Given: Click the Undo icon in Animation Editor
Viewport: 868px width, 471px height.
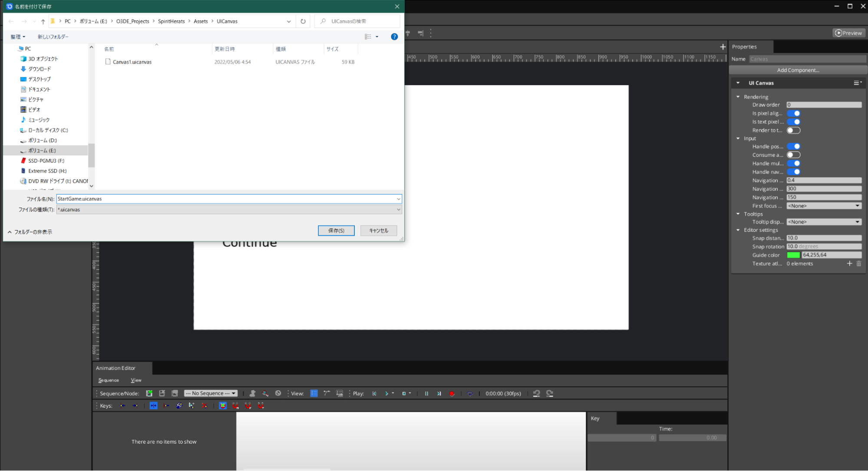Looking at the screenshot, I should (537, 393).
